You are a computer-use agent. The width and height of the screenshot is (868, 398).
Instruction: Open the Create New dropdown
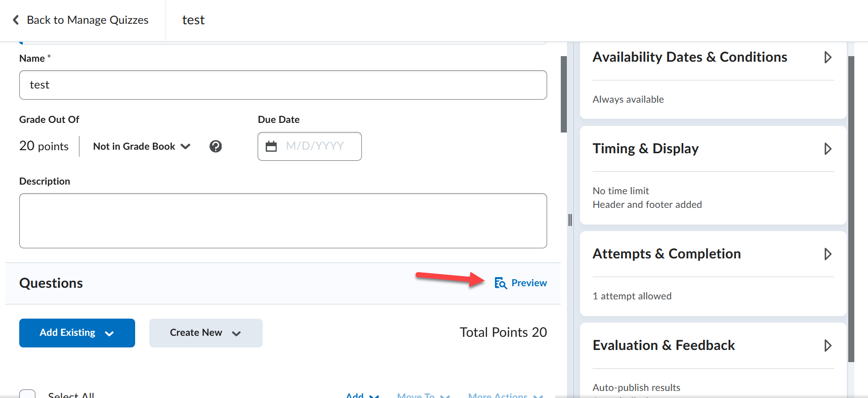pyautogui.click(x=205, y=333)
